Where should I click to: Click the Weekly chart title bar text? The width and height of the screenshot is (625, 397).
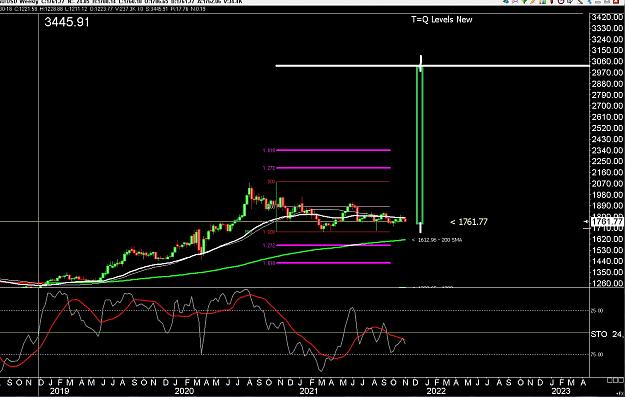(x=122, y=2)
